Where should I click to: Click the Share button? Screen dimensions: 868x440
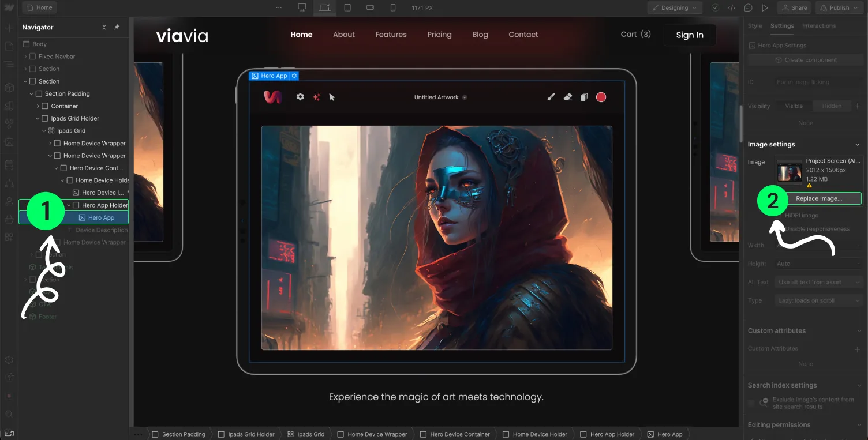[794, 7]
